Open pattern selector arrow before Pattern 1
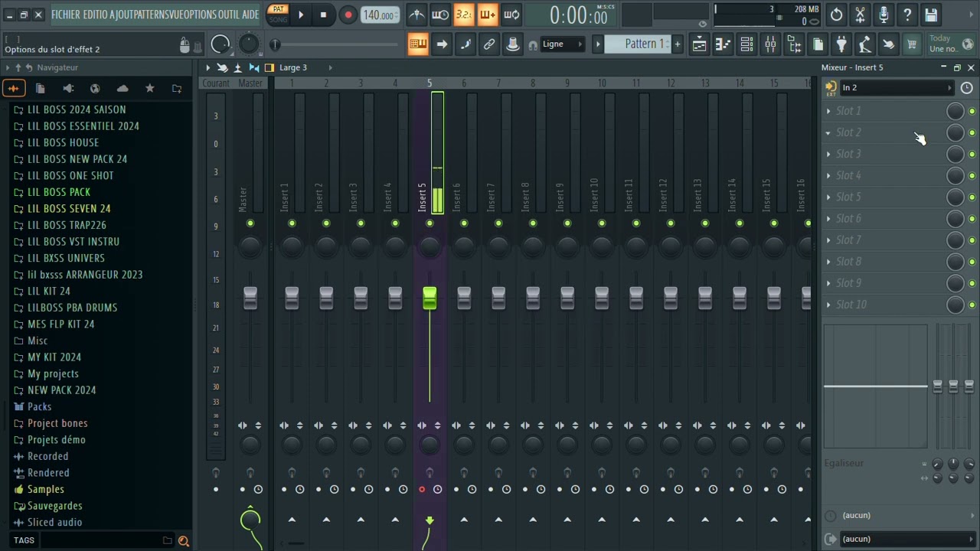The height and width of the screenshot is (551, 980). pos(598,44)
